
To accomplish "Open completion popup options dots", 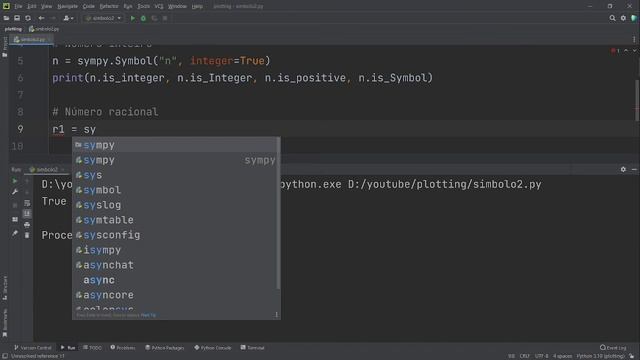I will pyautogui.click(x=276, y=315).
